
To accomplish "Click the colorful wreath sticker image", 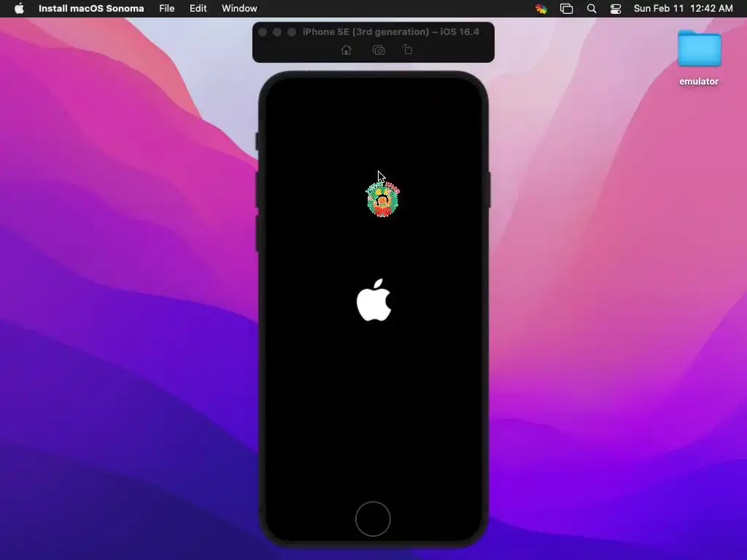I will 383,199.
